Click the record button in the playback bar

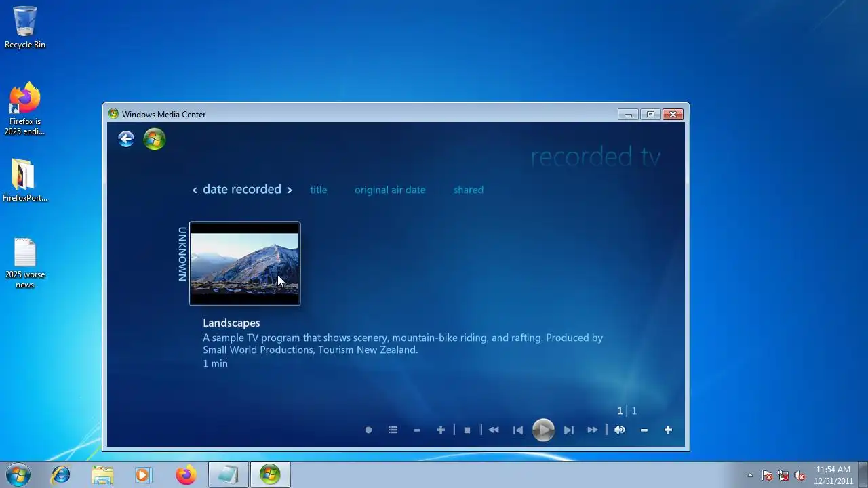(368, 430)
